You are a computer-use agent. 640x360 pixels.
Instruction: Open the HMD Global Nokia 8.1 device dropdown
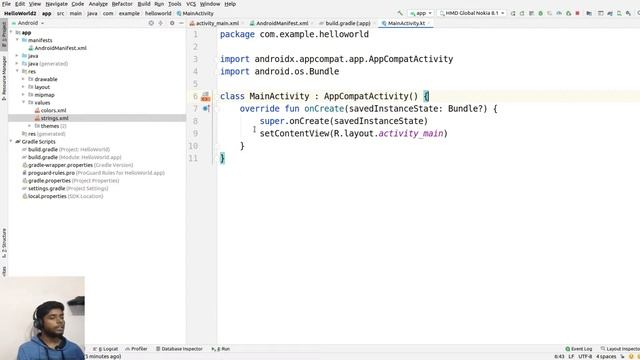click(472, 13)
